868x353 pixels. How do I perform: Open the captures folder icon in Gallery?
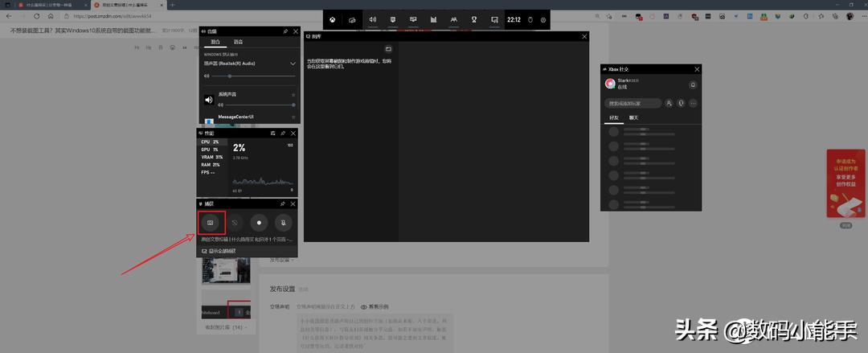click(x=388, y=49)
